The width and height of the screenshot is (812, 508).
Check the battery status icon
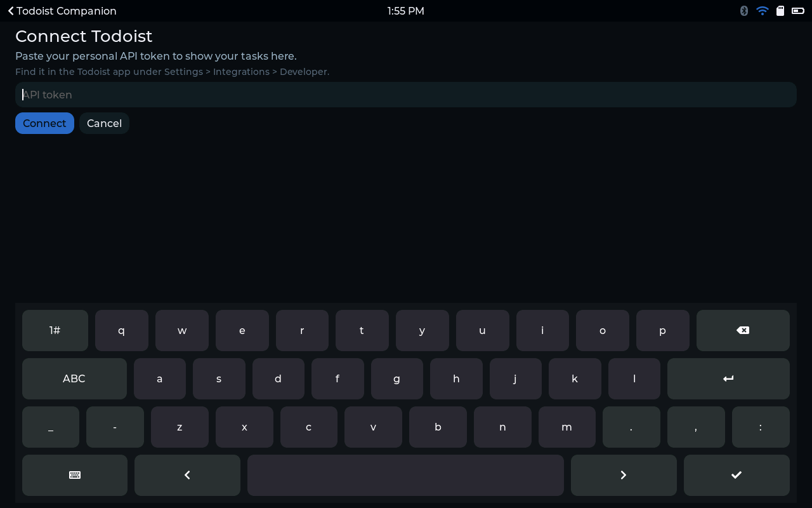[797, 11]
